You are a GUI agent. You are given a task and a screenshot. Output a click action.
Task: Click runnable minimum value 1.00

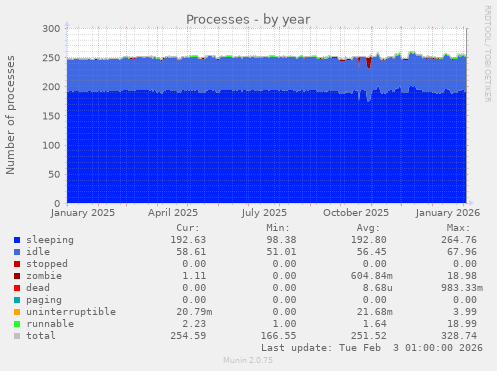tap(284, 324)
